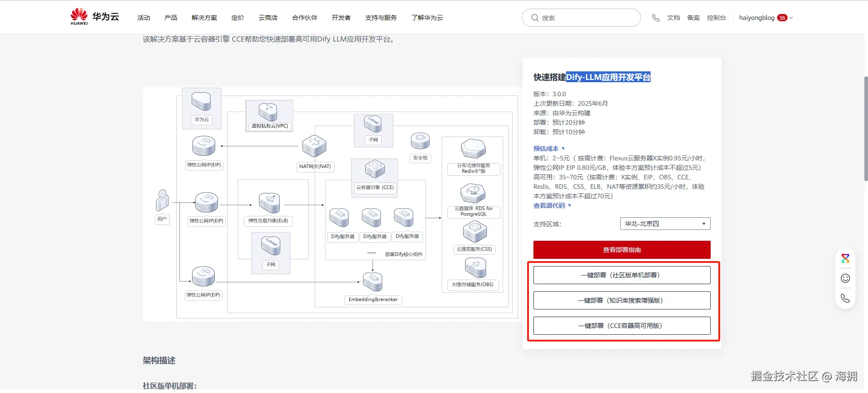Open the 查看源代码 link
The height and width of the screenshot is (393, 868).
coord(552,206)
